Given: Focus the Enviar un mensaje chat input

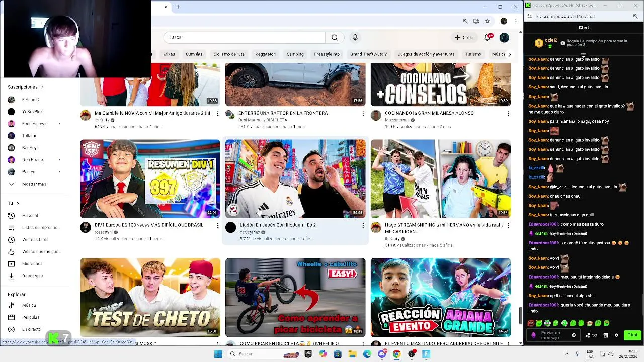Looking at the screenshot, I should pyautogui.click(x=553, y=335).
